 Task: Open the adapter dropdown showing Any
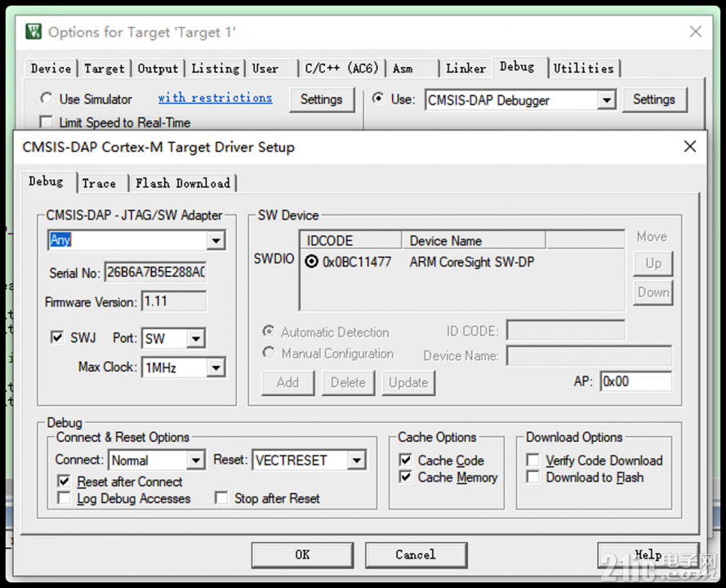pos(216,241)
